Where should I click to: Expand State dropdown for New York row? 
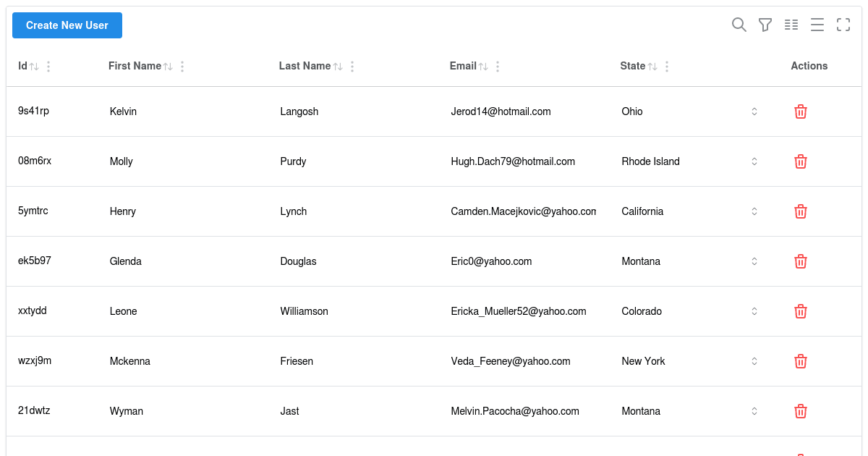754,361
